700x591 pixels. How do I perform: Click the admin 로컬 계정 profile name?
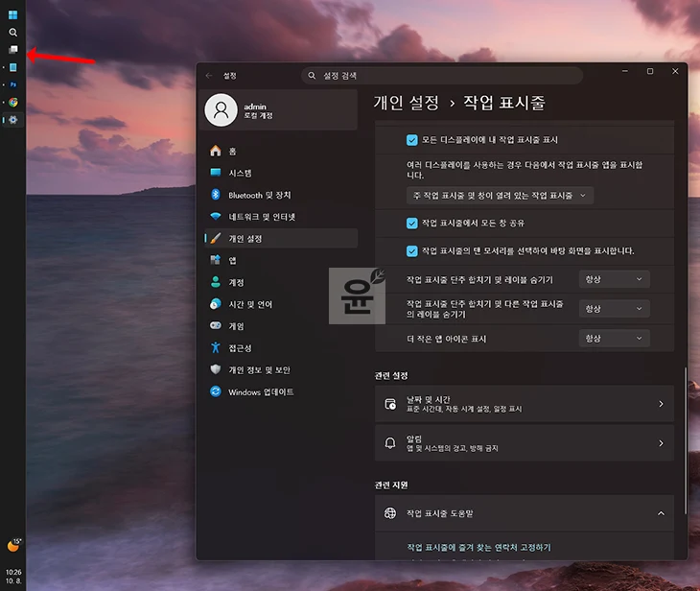click(x=258, y=110)
